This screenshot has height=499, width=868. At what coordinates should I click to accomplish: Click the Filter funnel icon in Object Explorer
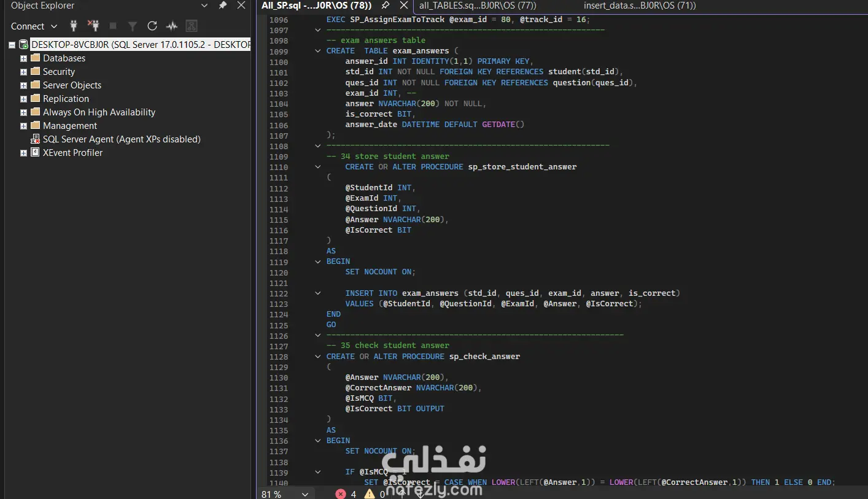[x=133, y=26]
